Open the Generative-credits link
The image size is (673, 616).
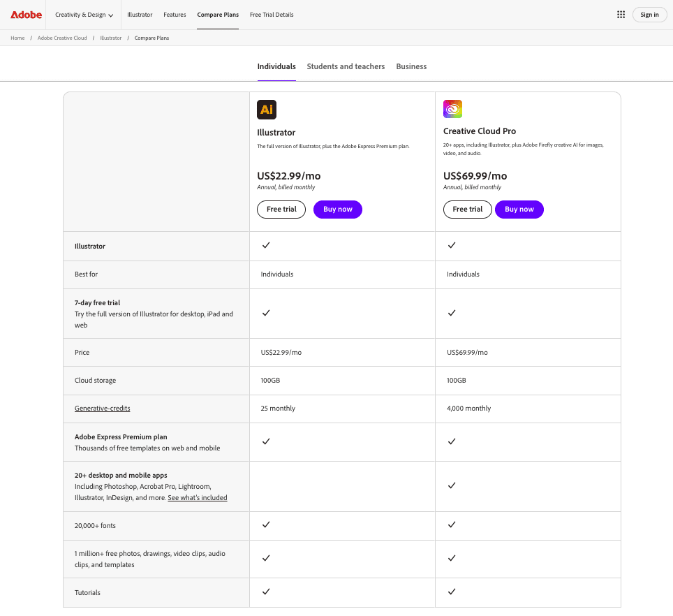(x=102, y=409)
